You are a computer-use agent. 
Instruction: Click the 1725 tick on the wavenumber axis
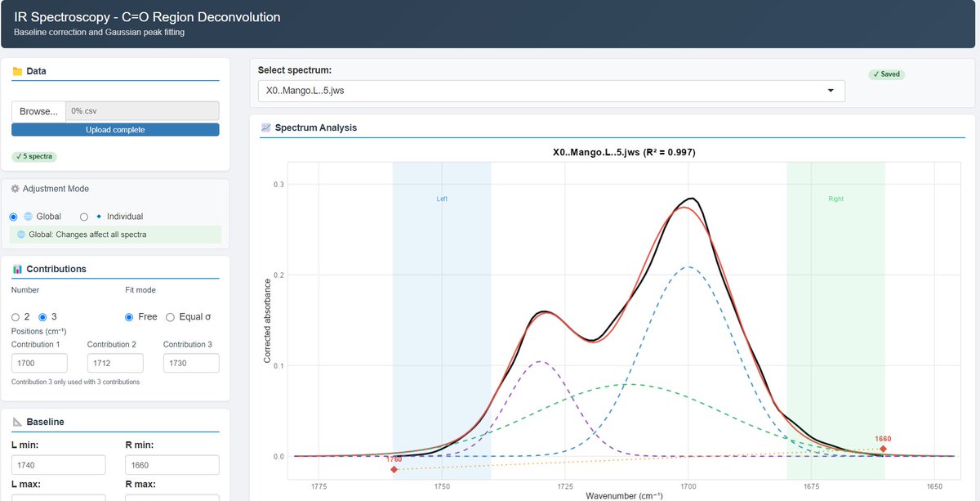565,485
